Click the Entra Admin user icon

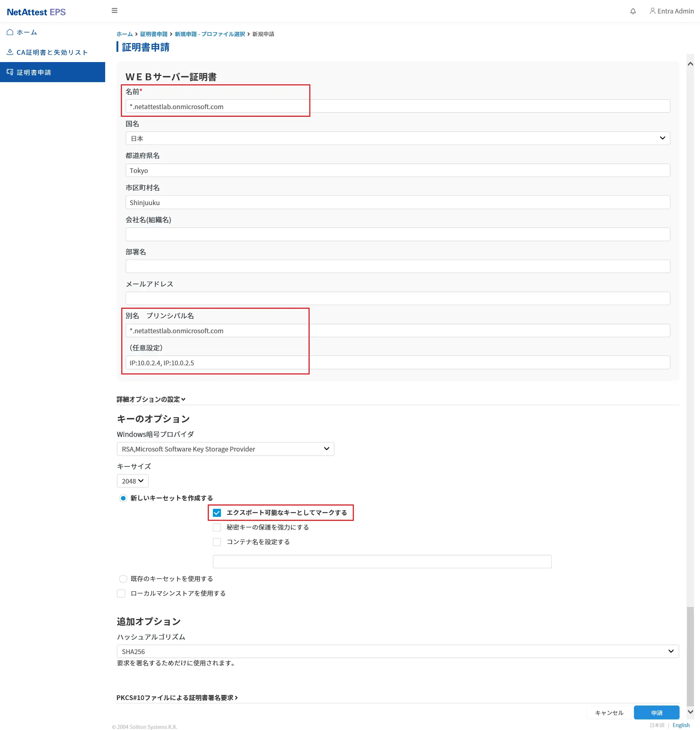click(652, 11)
